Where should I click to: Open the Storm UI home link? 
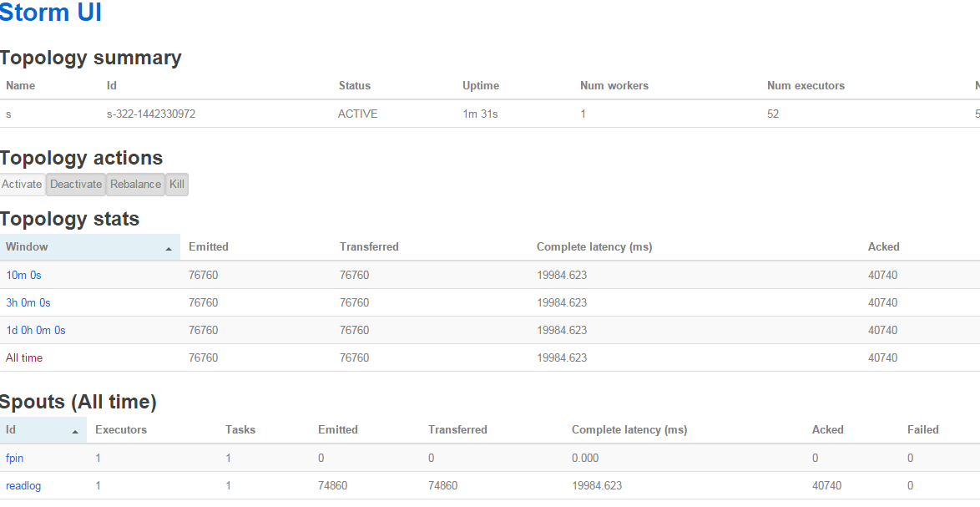50,13
